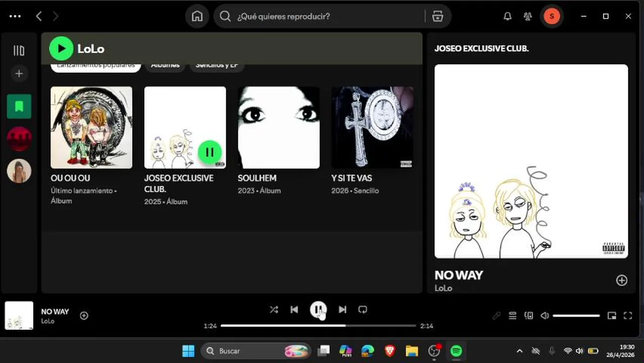
Task: Open File Explorer from taskbar
Action: point(412,351)
